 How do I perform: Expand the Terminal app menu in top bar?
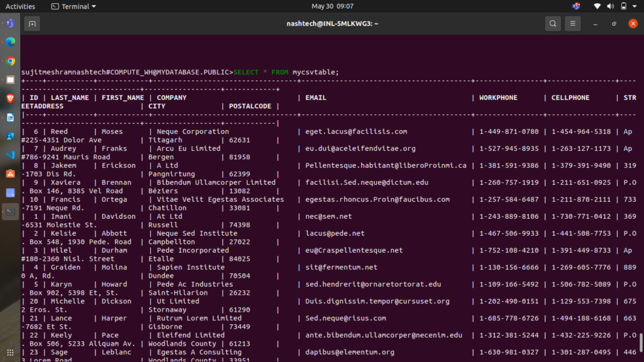click(x=74, y=6)
